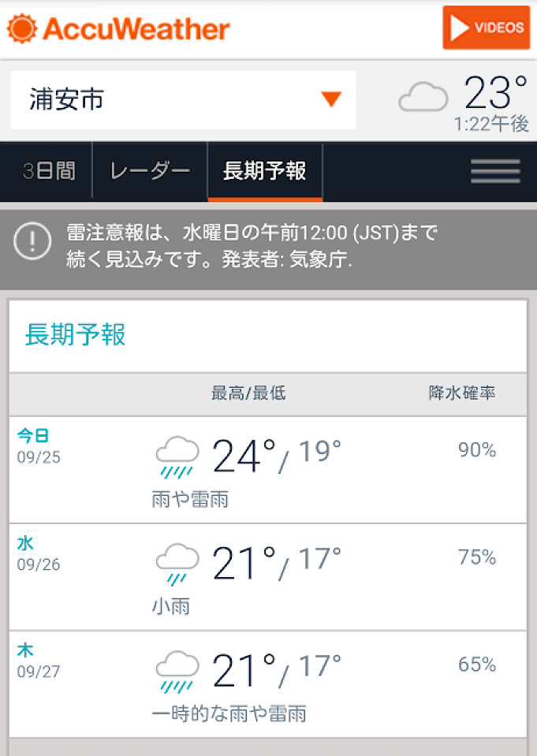The height and width of the screenshot is (756, 537).
Task: Switch to the 3日間 tab
Action: coord(49,171)
